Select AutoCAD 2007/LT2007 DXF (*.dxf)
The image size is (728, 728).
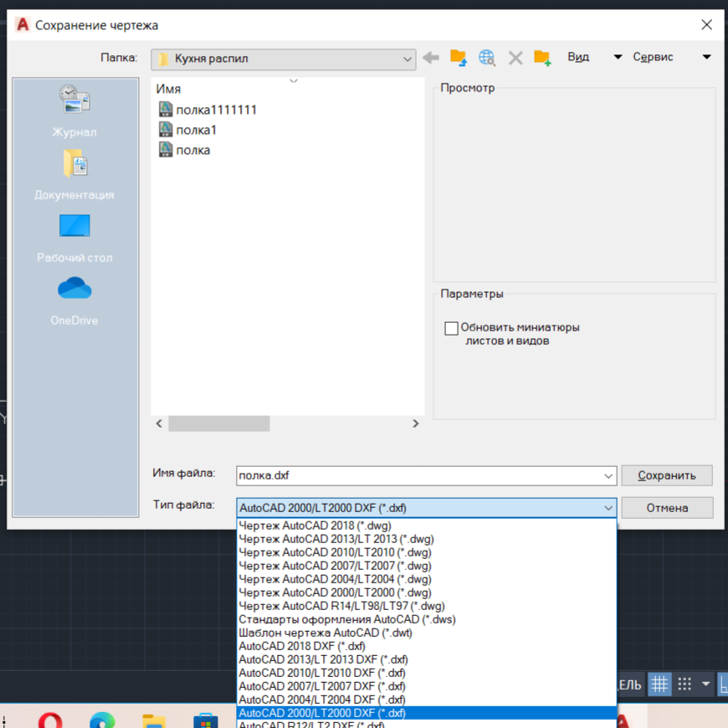coord(426,687)
